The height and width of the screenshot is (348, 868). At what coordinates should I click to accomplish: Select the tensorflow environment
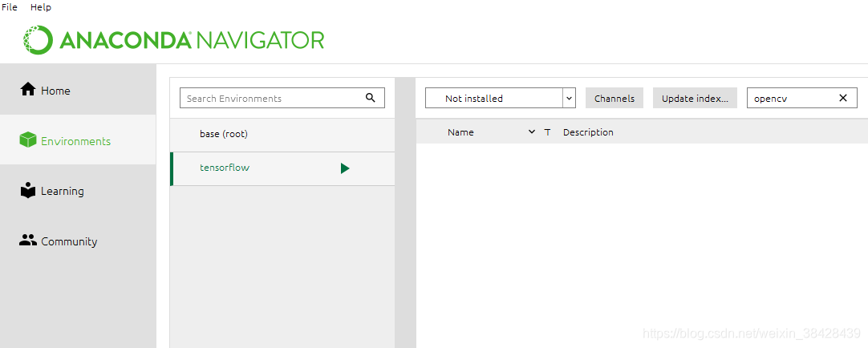pyautogui.click(x=282, y=168)
